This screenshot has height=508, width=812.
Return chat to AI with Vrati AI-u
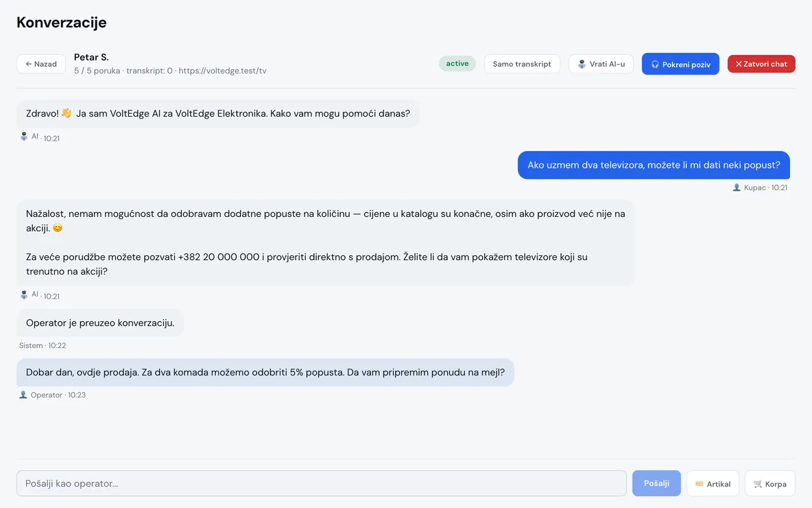[x=601, y=64]
